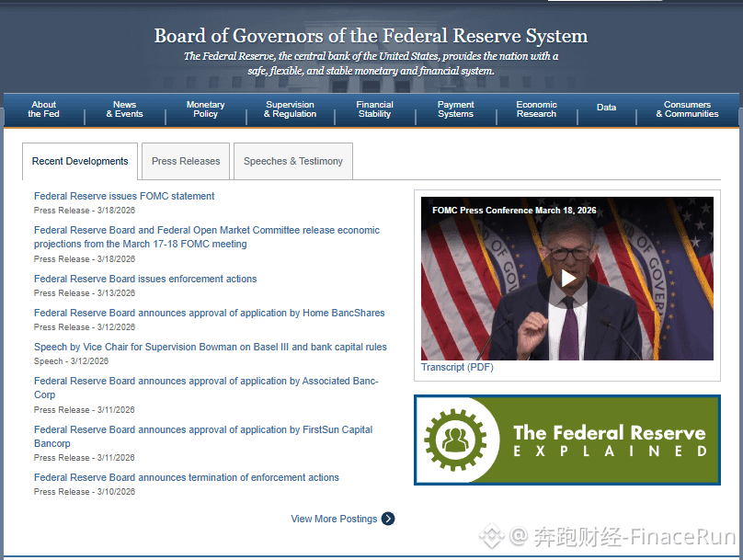Expand the Monetary Policy menu
This screenshot has width=743, height=560.
click(x=205, y=109)
